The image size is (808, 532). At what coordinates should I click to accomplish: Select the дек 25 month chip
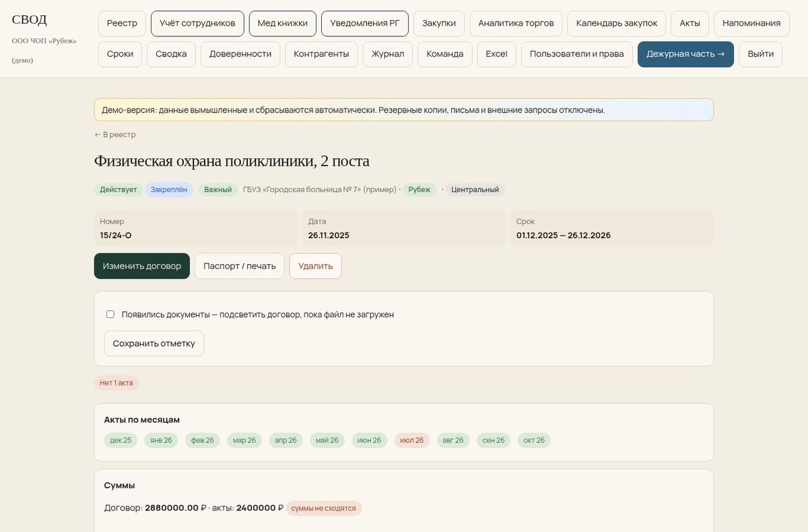(x=121, y=440)
